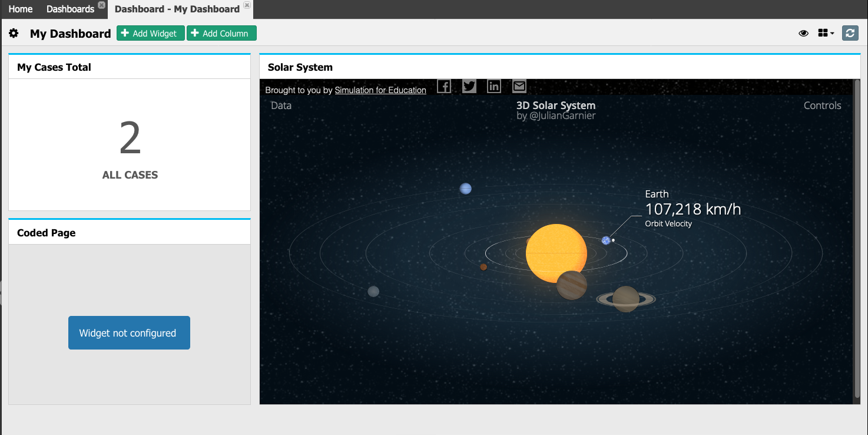This screenshot has height=435, width=868.
Task: Click the Solar System widget scrollbar
Action: coord(857,239)
